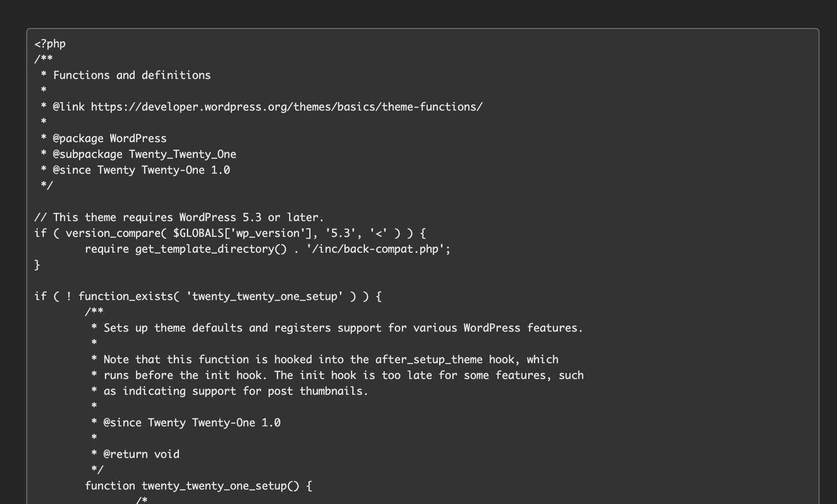
Task: Click the opening <?php tag
Action: tap(50, 44)
